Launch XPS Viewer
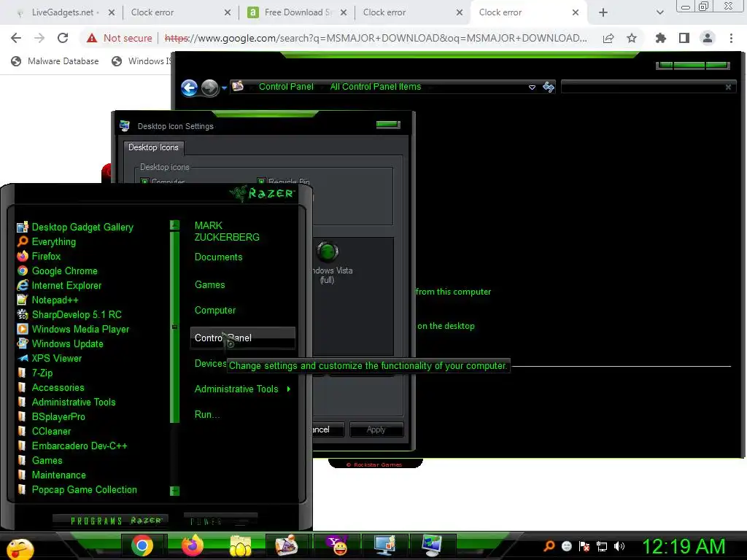The image size is (747, 560). tap(50, 359)
